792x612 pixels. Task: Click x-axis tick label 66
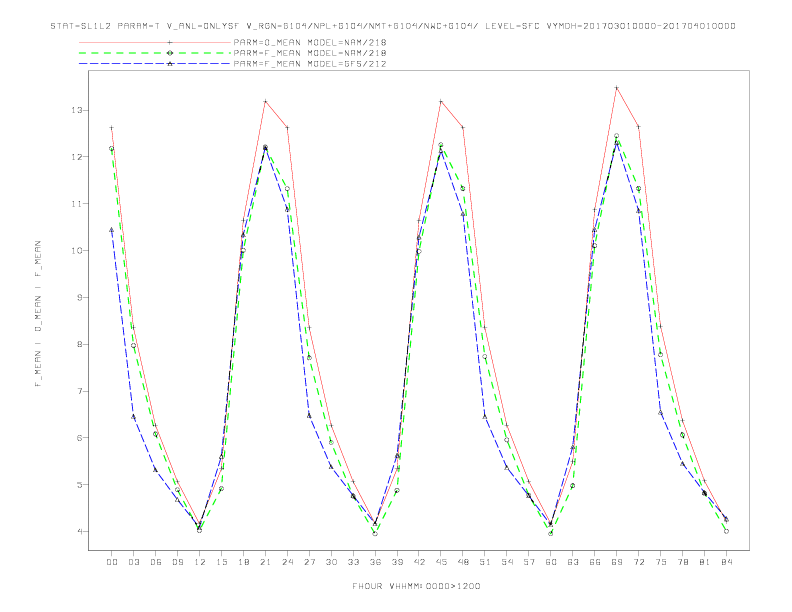click(595, 562)
